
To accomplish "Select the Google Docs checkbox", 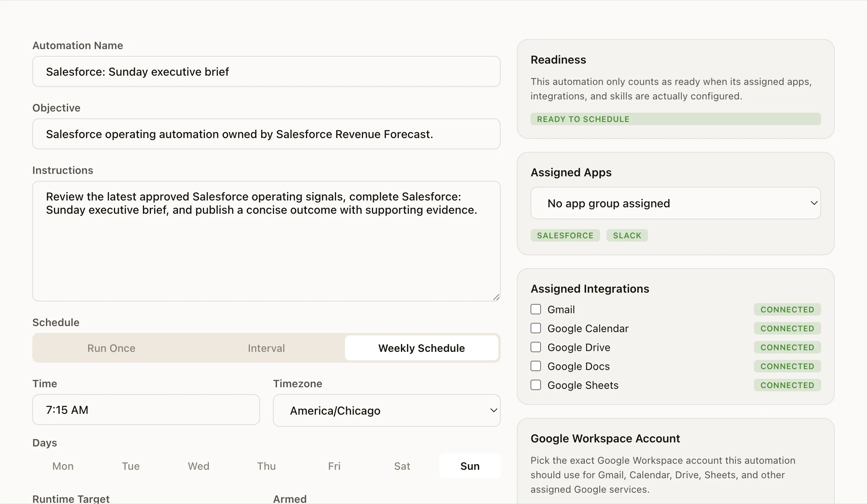I will pos(535,366).
